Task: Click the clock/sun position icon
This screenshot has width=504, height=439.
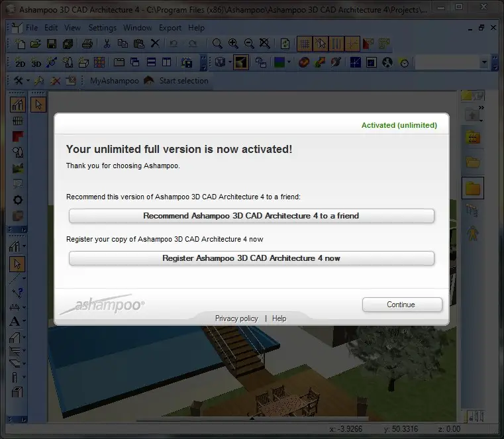Action: tap(404, 63)
